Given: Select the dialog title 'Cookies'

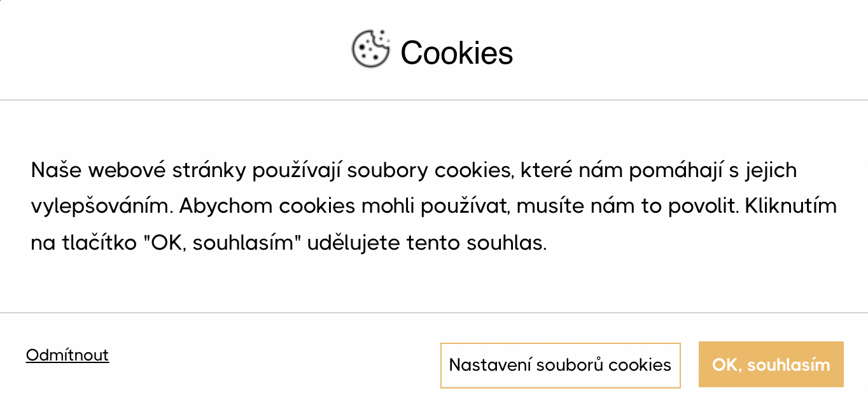Looking at the screenshot, I should coord(457,52).
